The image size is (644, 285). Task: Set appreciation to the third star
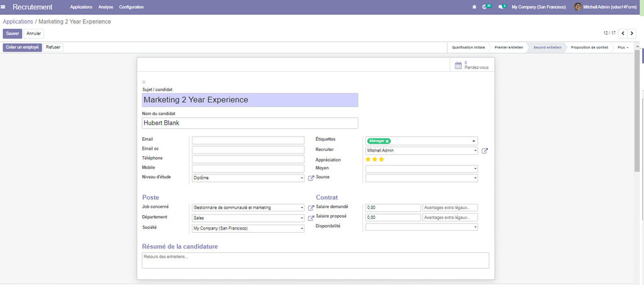click(x=382, y=160)
